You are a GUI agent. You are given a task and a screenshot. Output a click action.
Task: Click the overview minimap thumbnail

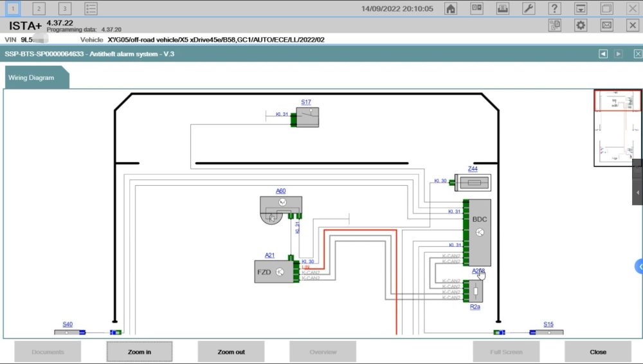pyautogui.click(x=617, y=128)
